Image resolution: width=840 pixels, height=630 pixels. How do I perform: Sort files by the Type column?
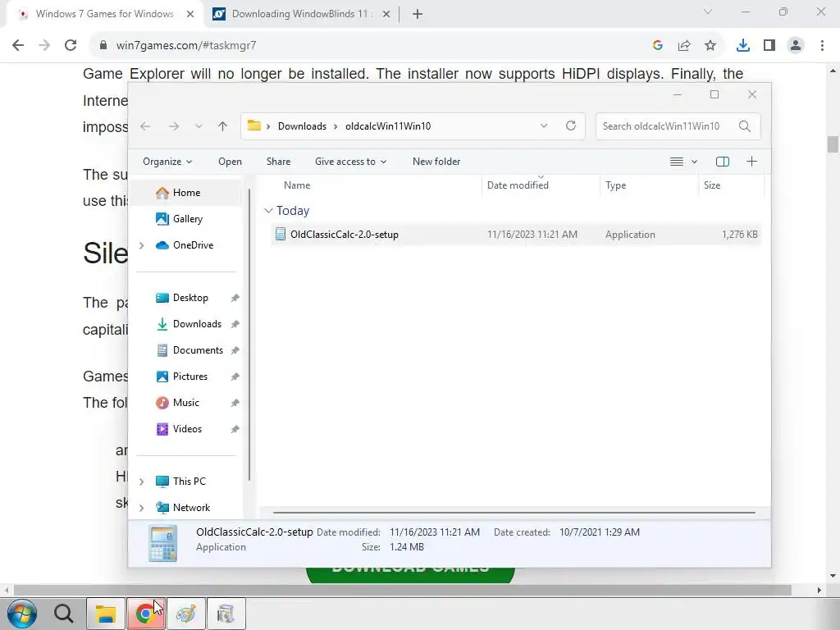(615, 185)
